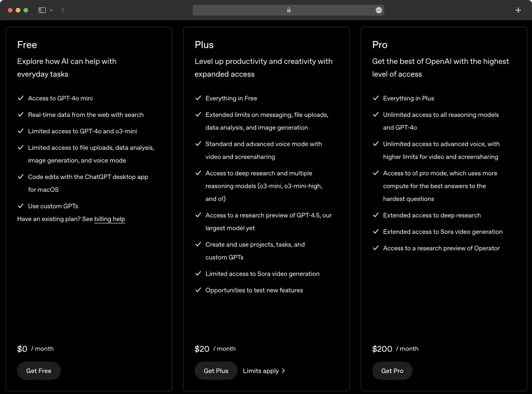Click the lock icon in the address bar

pos(288,9)
